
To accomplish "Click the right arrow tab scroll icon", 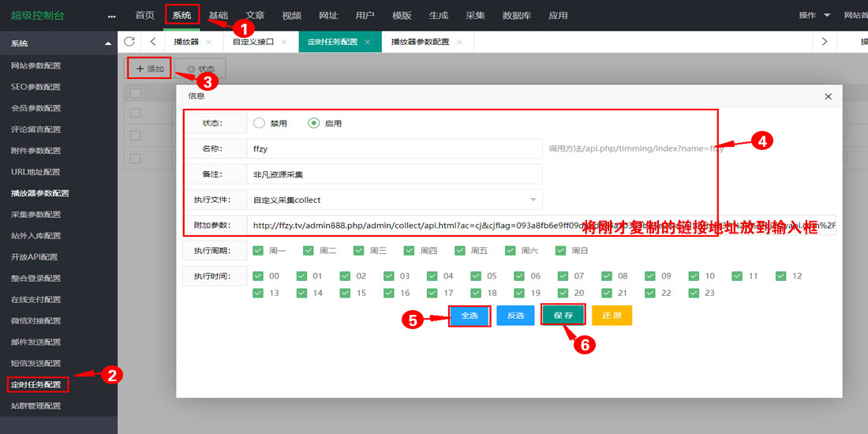I will coord(825,42).
